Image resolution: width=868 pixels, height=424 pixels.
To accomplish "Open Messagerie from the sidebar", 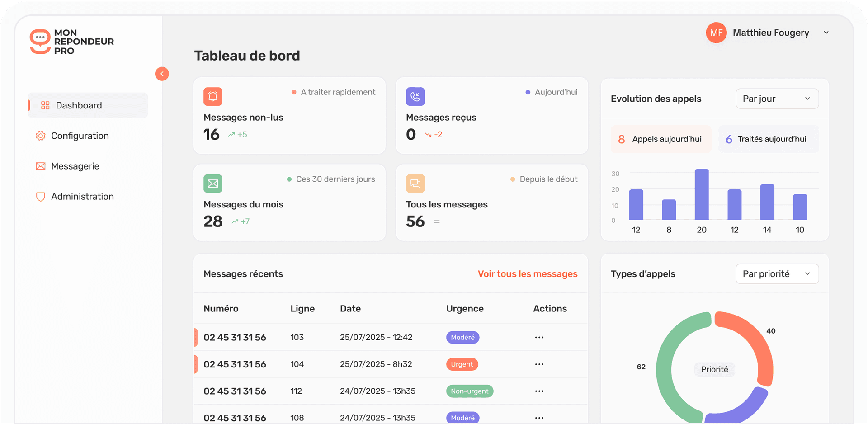I will [75, 166].
